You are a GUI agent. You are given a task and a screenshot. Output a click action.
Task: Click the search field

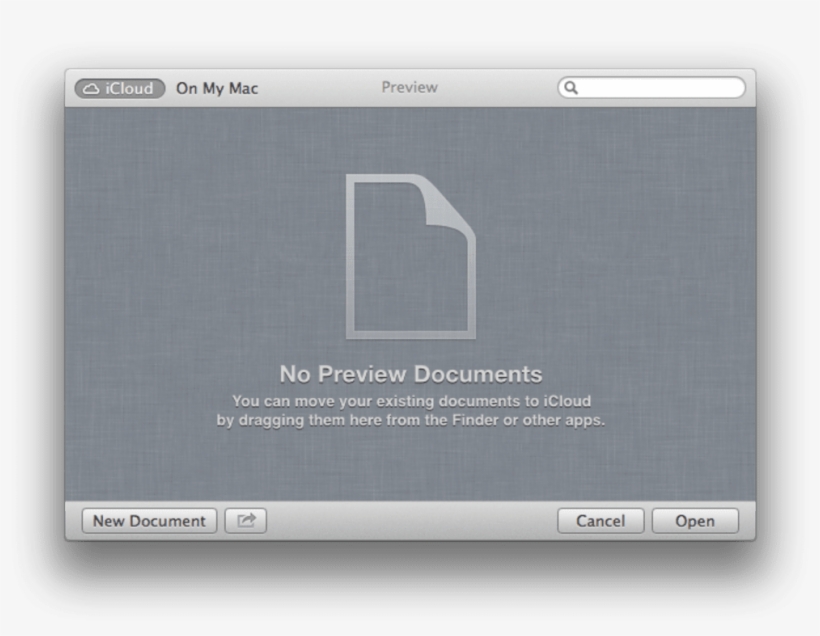point(651,87)
